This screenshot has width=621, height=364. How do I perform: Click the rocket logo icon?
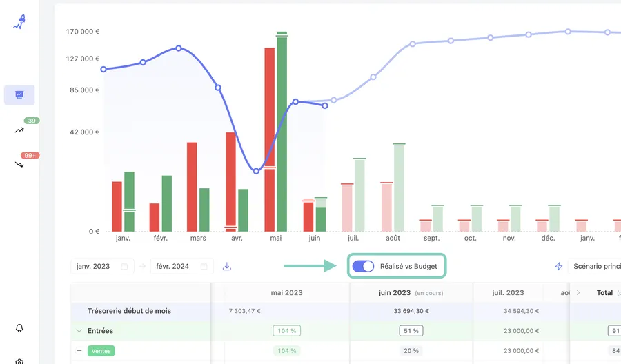click(19, 22)
